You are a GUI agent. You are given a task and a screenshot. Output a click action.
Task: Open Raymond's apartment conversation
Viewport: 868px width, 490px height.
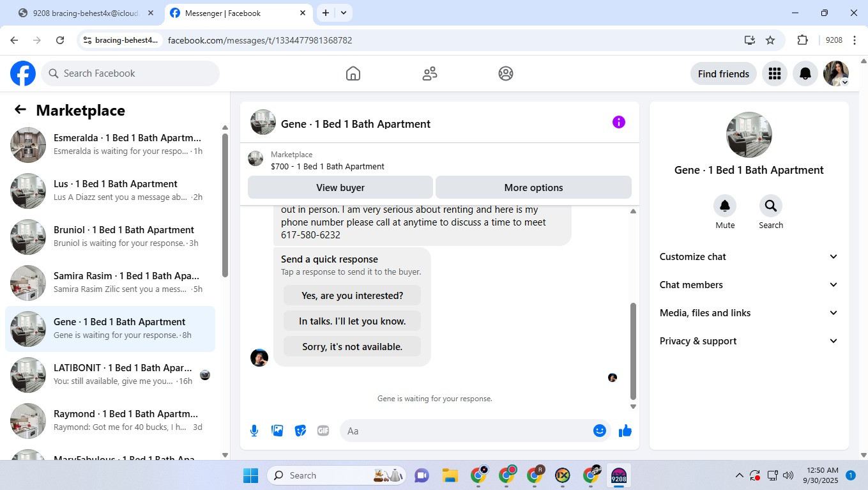pyautogui.click(x=110, y=421)
